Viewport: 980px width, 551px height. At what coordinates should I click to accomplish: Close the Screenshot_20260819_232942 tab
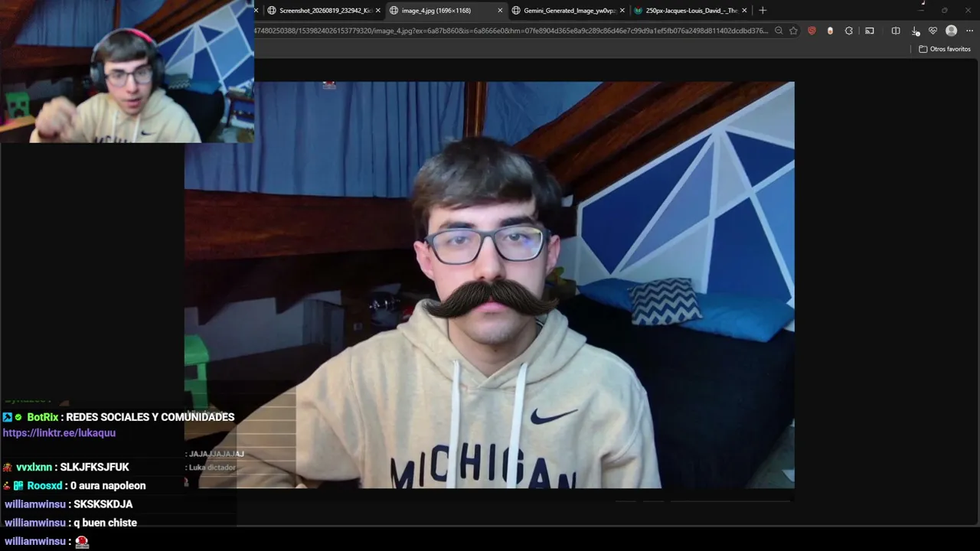coord(377,11)
